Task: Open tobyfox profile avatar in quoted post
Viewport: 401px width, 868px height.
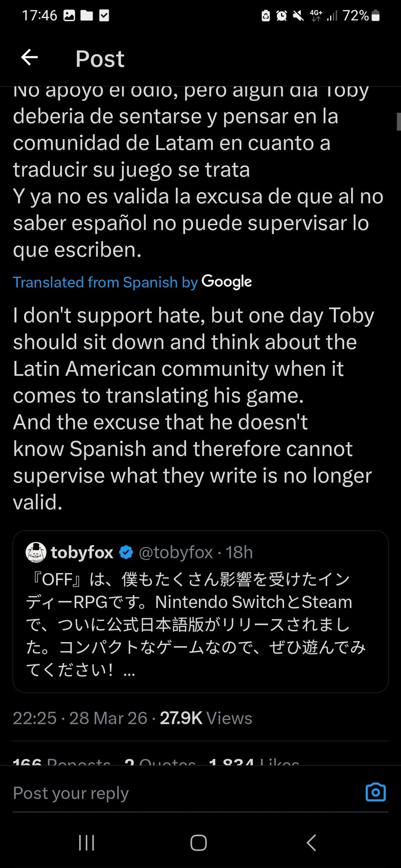Action: point(36,552)
